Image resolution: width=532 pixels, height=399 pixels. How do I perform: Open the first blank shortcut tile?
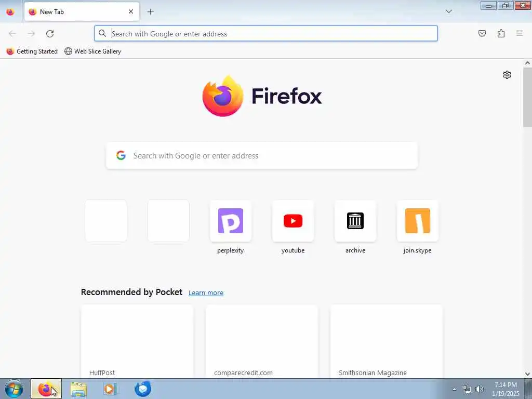(106, 221)
